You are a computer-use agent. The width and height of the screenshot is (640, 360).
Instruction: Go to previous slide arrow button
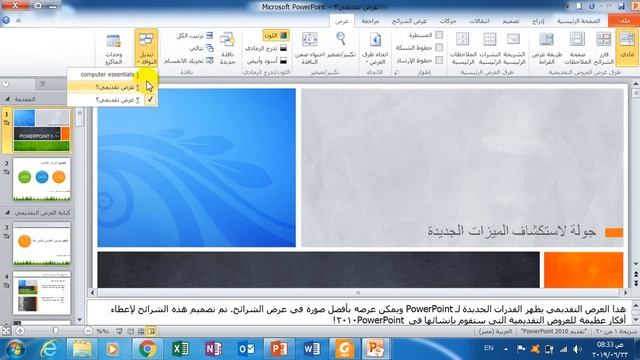tap(636, 274)
